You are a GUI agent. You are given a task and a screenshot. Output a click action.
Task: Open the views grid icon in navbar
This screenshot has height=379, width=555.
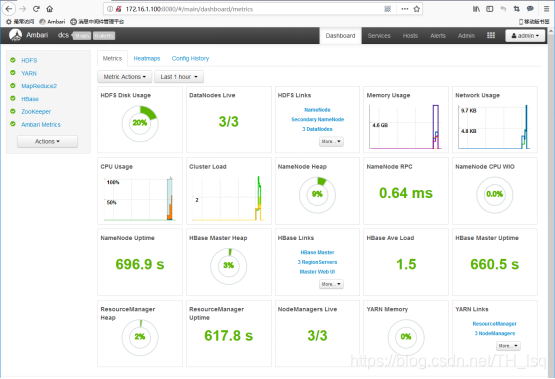pyautogui.click(x=491, y=35)
